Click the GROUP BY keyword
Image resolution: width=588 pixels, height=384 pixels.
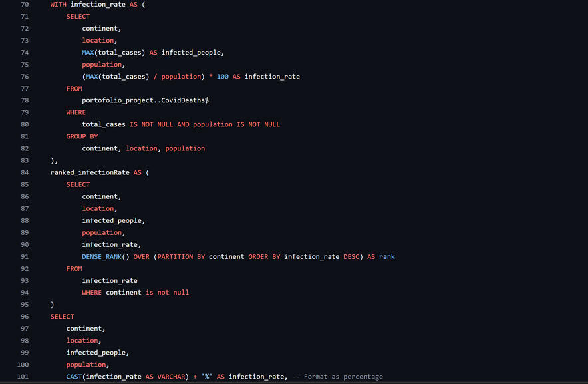point(82,136)
